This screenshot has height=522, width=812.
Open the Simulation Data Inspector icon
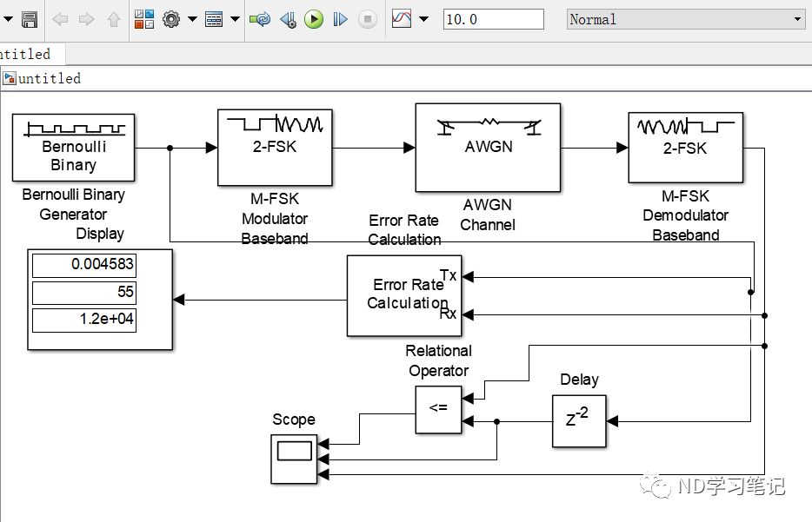(x=402, y=19)
